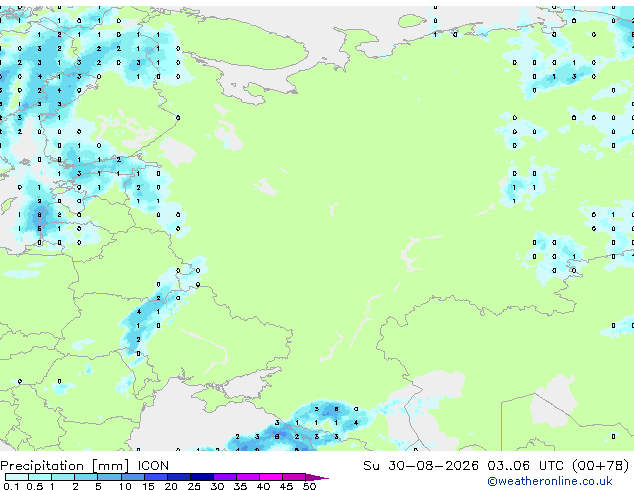
Task: Select the dark navy swatch for 25–30 mm
Action: click(202, 477)
